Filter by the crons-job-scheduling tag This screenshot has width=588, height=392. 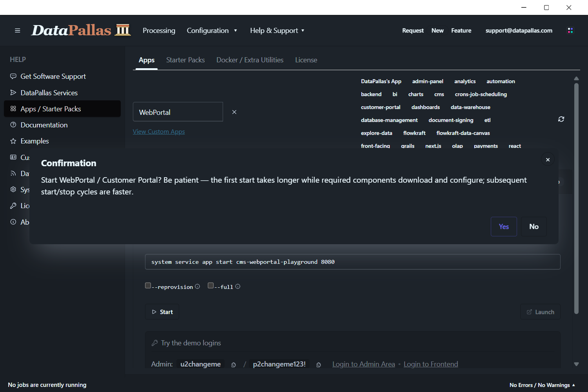[x=481, y=94]
